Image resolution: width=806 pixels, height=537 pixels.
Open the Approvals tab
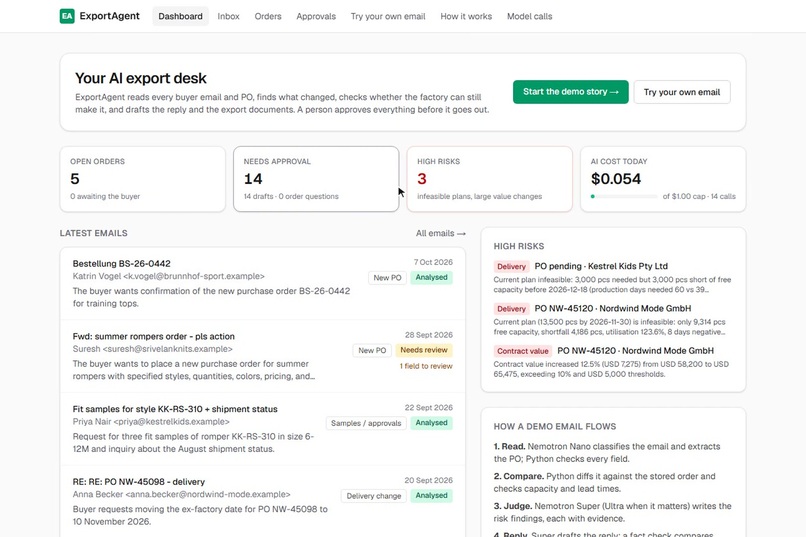tap(316, 16)
